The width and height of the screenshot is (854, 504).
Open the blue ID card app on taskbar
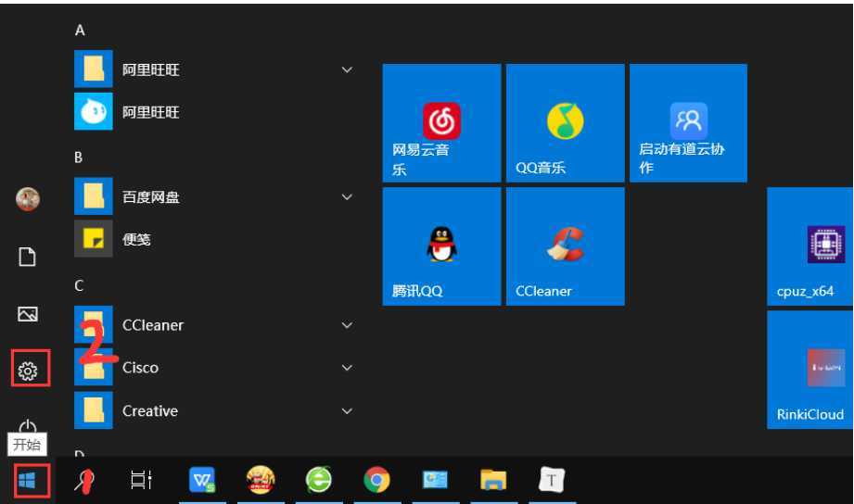click(435, 480)
